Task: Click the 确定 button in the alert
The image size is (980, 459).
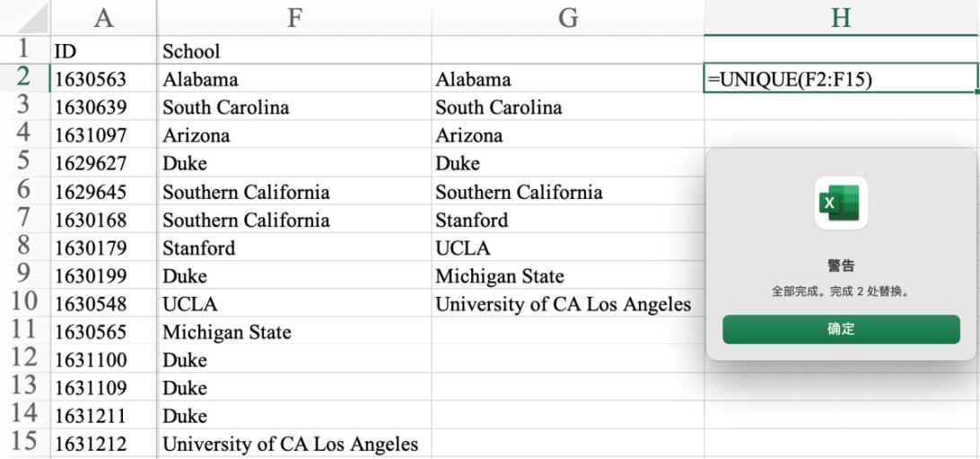Action: point(841,329)
